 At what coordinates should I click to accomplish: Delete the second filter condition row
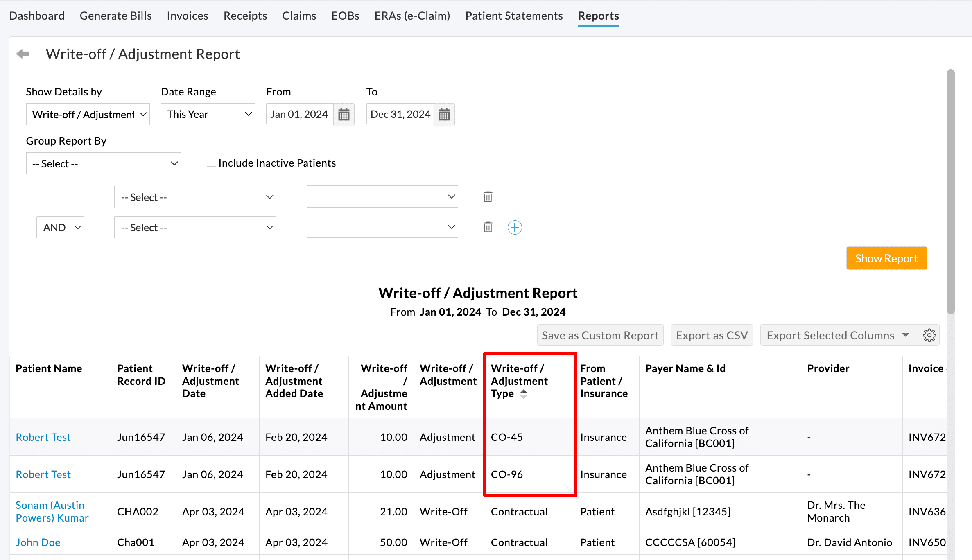coord(487,227)
